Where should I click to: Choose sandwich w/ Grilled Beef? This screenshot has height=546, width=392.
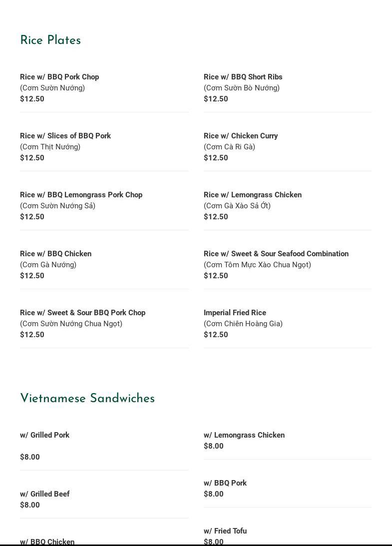tap(44, 494)
